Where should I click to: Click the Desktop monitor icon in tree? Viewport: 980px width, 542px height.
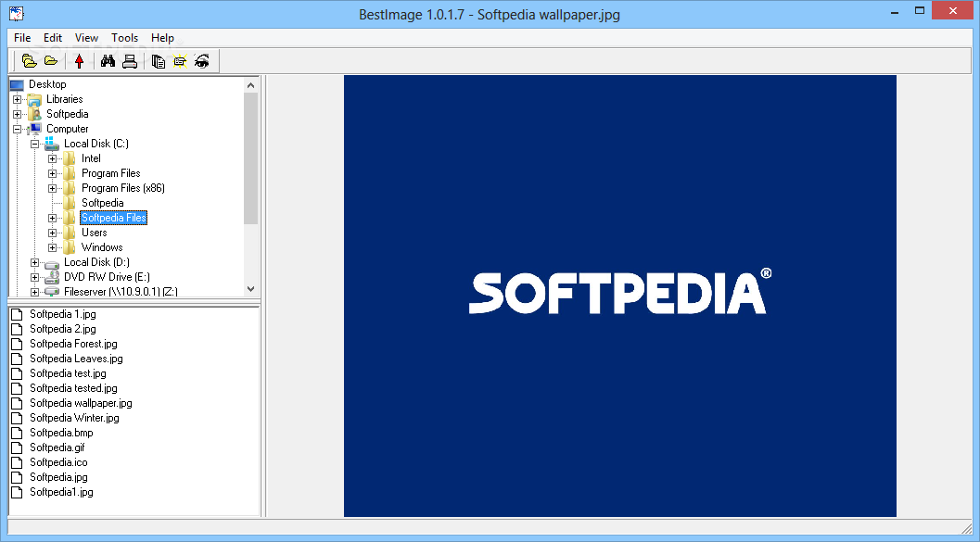pos(17,85)
